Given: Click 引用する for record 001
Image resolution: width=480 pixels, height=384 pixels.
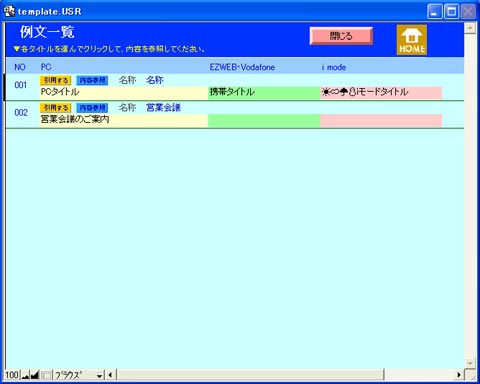Looking at the screenshot, I should [56, 80].
